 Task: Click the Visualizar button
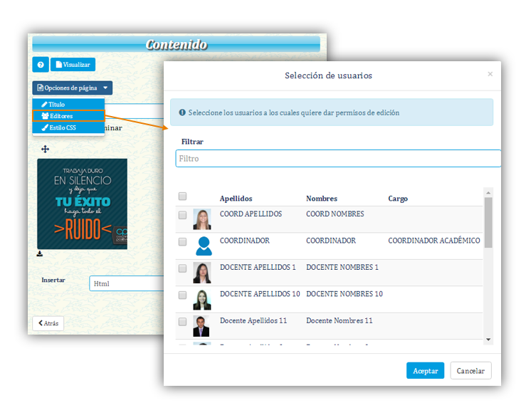(x=73, y=65)
